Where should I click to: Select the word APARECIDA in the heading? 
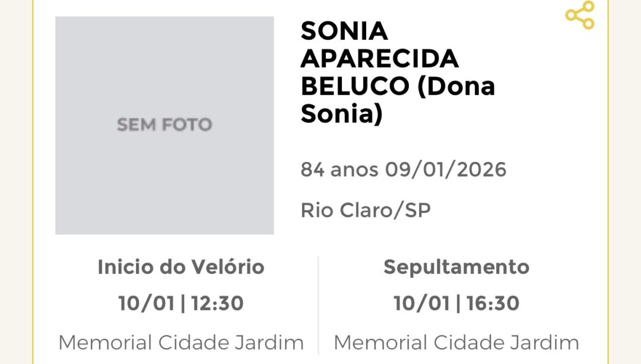click(380, 59)
